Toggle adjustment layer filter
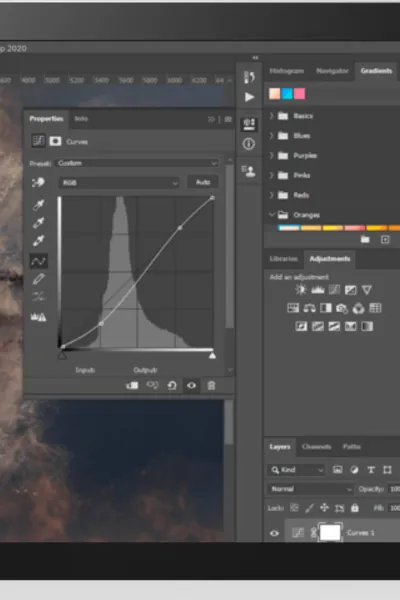 (354, 470)
